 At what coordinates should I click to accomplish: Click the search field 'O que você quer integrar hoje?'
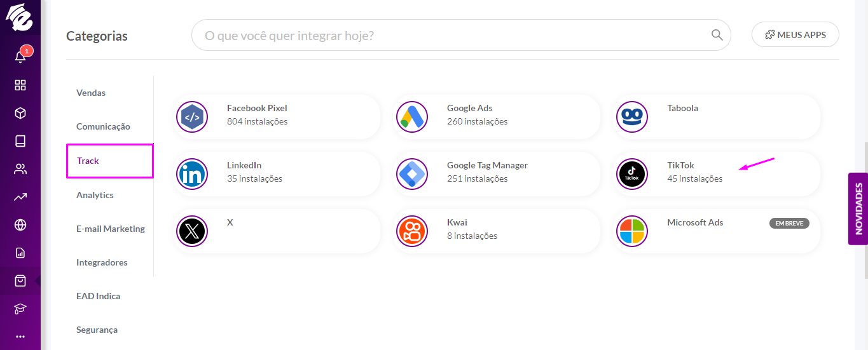(461, 35)
